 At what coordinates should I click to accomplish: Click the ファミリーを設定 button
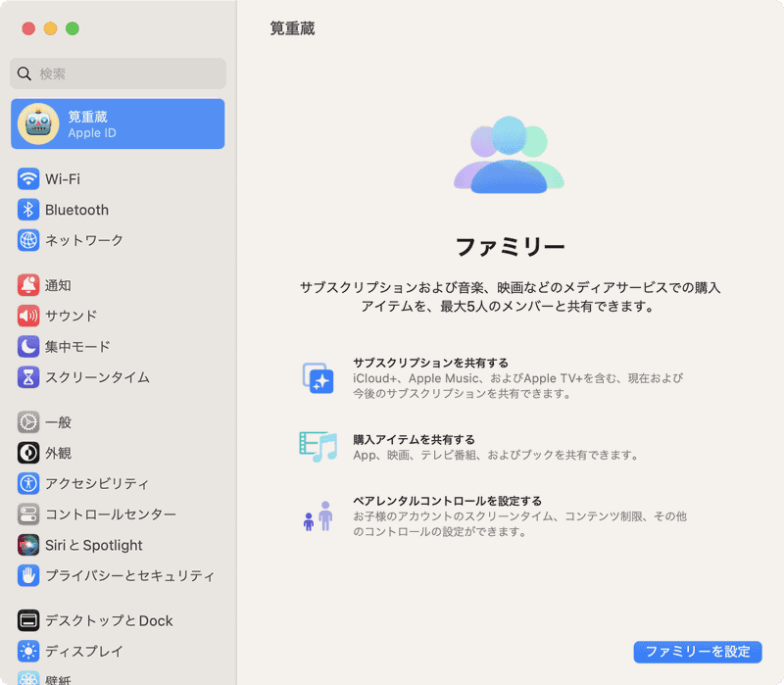[x=697, y=652]
